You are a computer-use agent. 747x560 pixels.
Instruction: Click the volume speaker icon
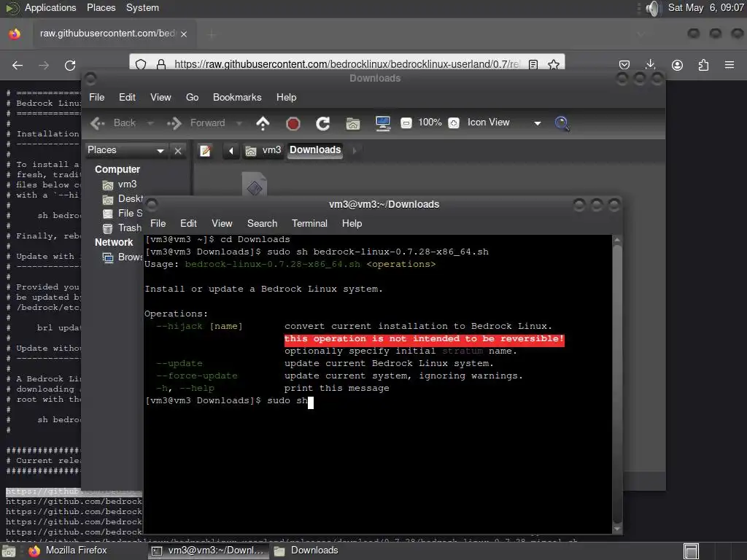653,8
